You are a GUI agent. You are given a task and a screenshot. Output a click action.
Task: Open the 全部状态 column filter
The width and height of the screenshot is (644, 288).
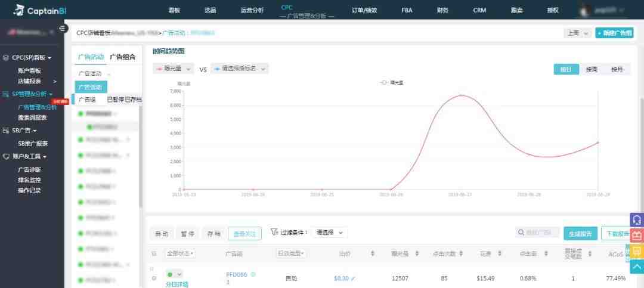click(179, 254)
